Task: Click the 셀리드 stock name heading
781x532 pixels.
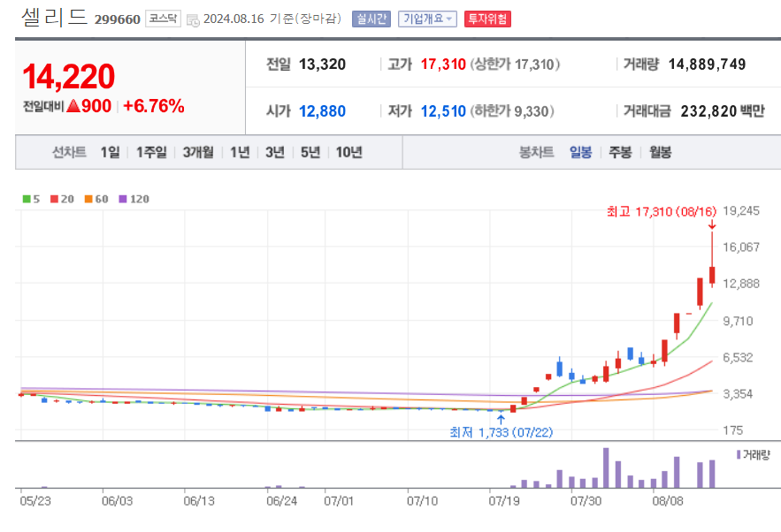Action: [54, 18]
